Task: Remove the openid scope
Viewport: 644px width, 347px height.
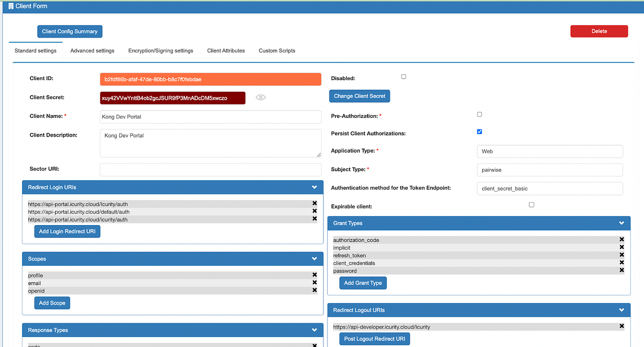Action: 315,290
